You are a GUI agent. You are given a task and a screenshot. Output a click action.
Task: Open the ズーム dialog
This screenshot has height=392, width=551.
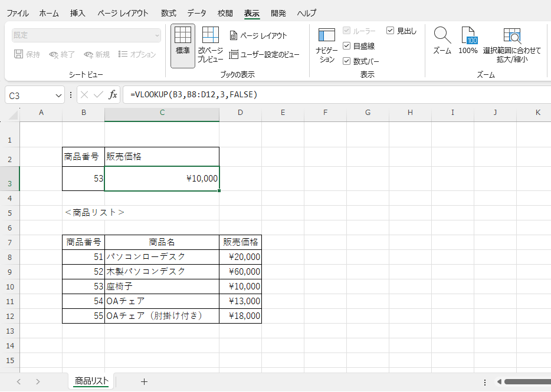(442, 41)
